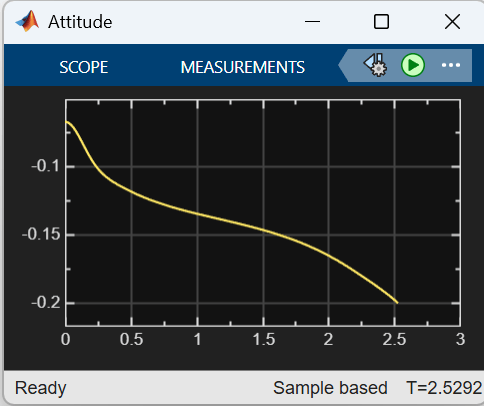Click the -0.2 y-axis tick label
The height and width of the screenshot is (406, 484).
coord(46,303)
